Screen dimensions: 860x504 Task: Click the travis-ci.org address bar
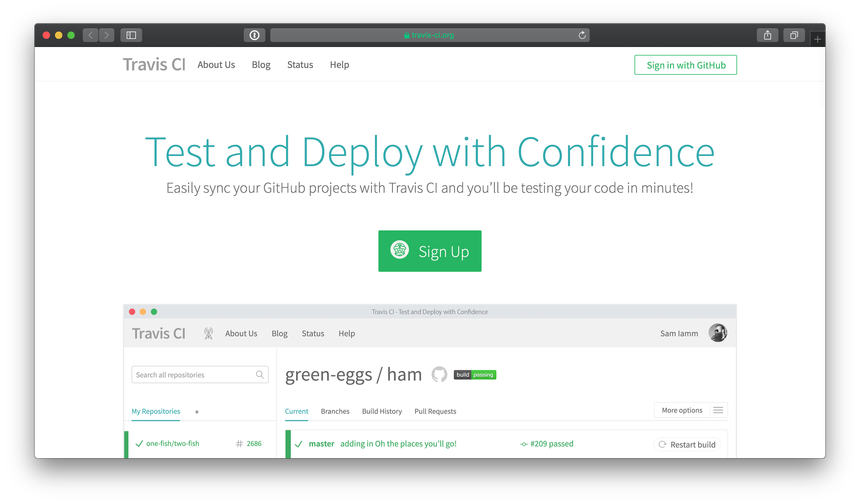pos(430,35)
